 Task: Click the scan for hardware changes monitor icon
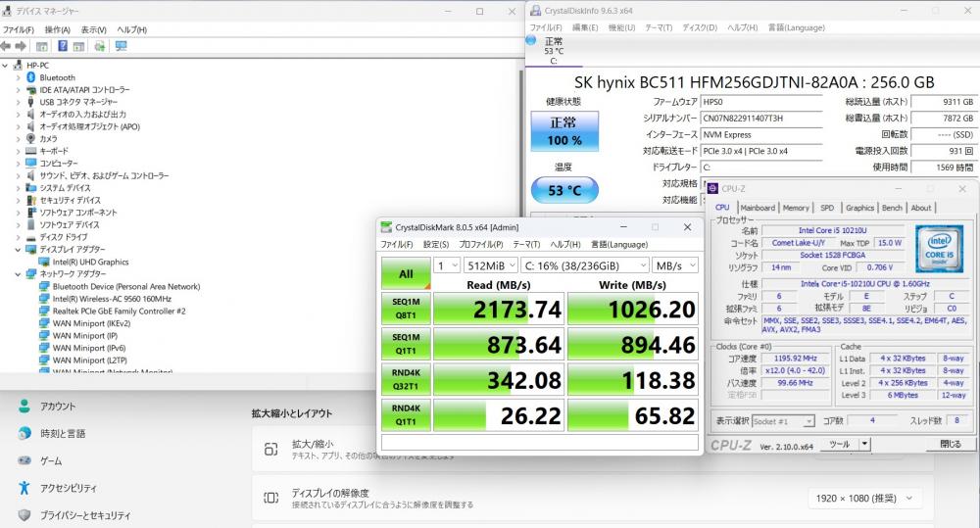pos(122,46)
